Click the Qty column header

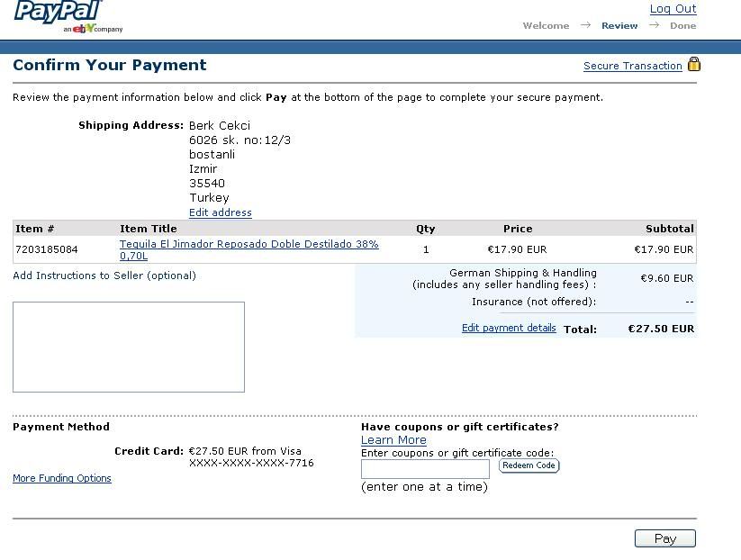[425, 229]
